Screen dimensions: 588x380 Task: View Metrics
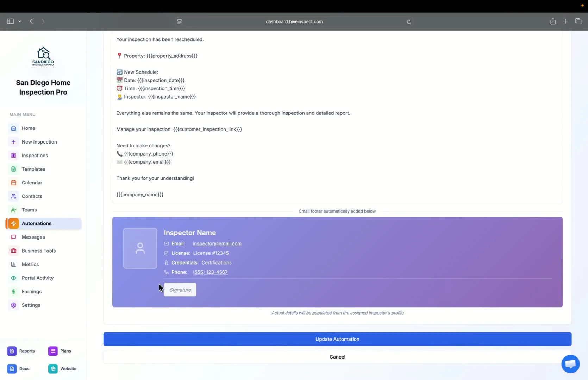30,264
